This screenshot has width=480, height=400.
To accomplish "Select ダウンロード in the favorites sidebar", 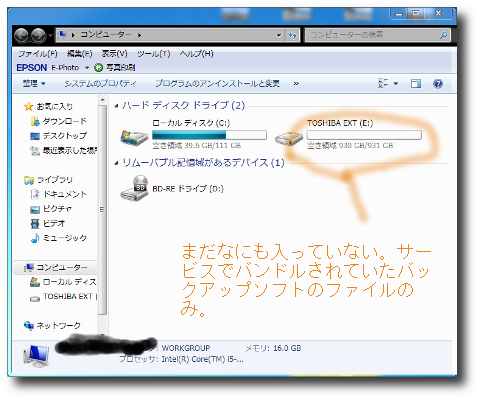I will click(58, 121).
